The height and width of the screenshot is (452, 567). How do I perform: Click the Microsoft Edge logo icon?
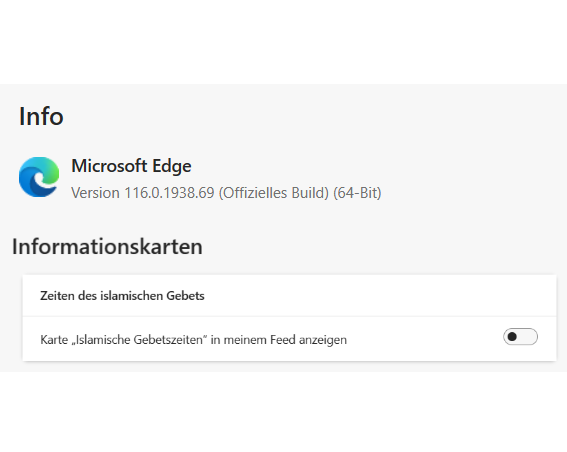[39, 177]
